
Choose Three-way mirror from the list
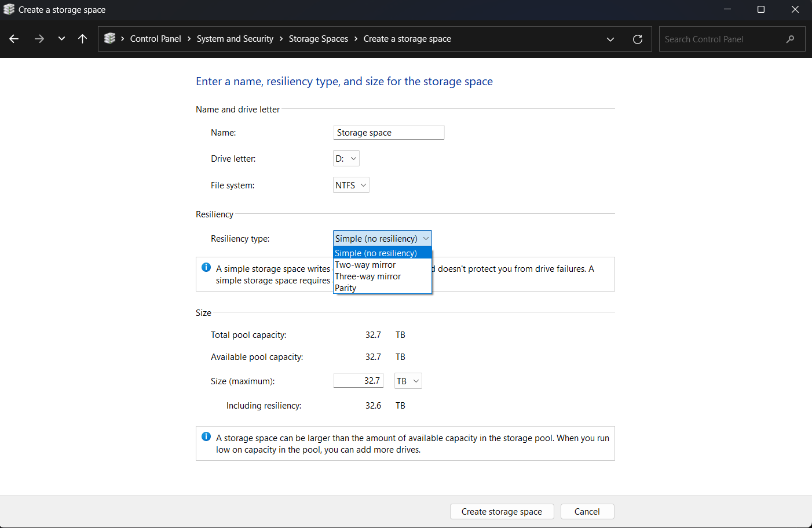[368, 276]
